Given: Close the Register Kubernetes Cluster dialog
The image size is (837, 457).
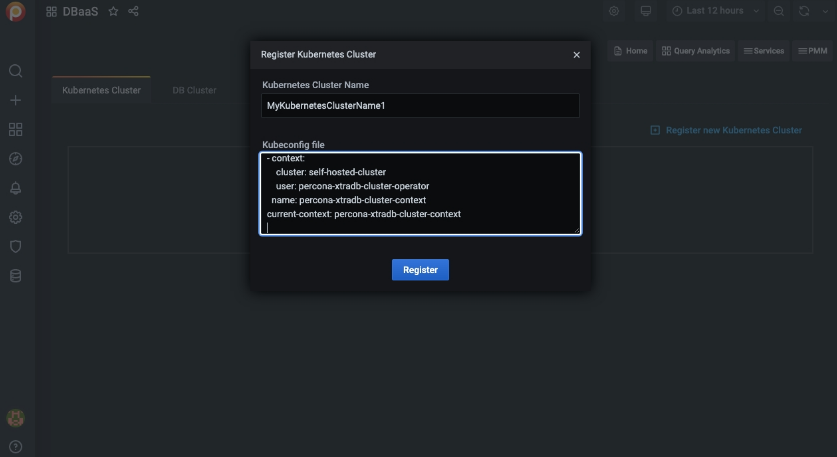Looking at the screenshot, I should (577, 55).
